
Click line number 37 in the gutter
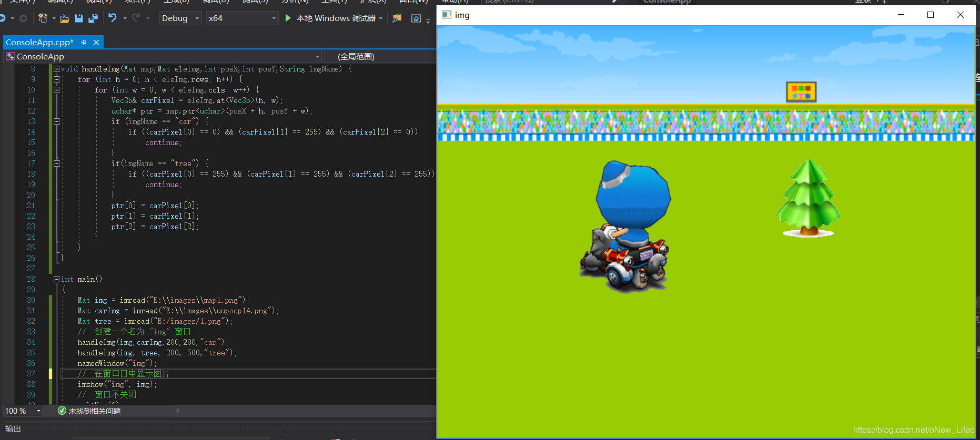point(31,374)
